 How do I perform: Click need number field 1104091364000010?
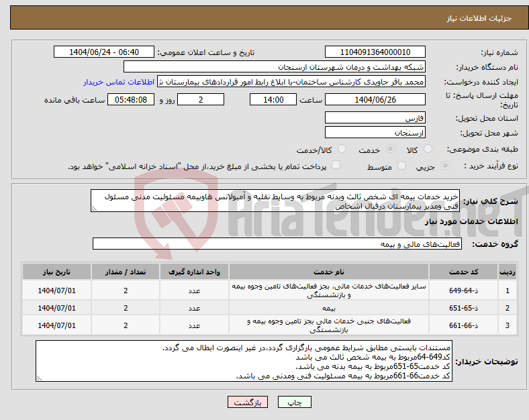coord(375,52)
